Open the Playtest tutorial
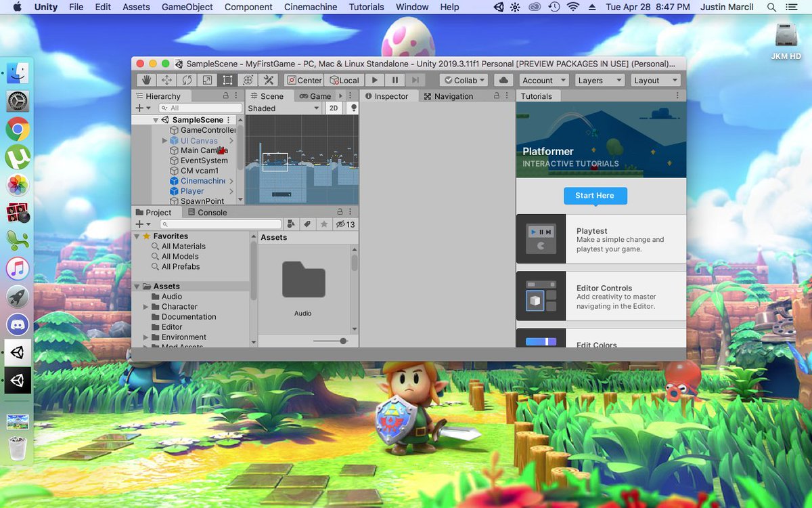812x508 pixels. click(601, 239)
